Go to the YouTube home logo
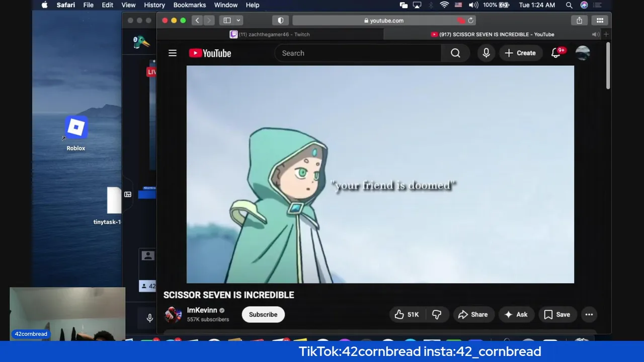 click(x=210, y=53)
